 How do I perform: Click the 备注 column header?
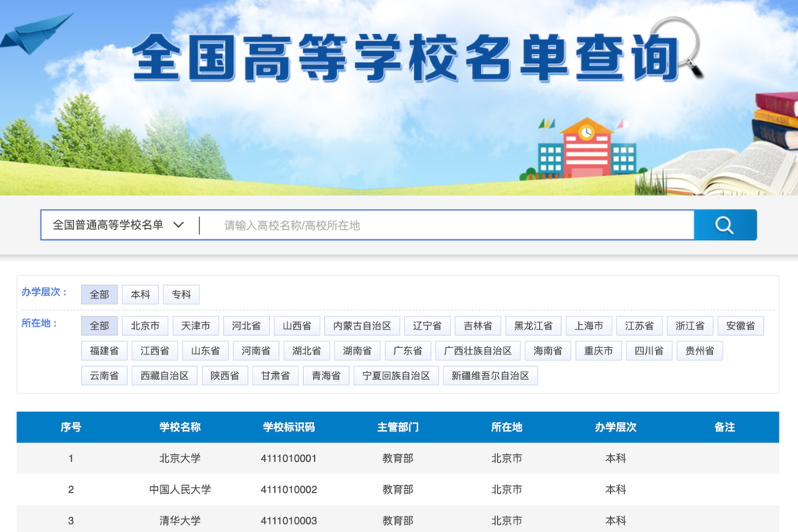coord(725,427)
